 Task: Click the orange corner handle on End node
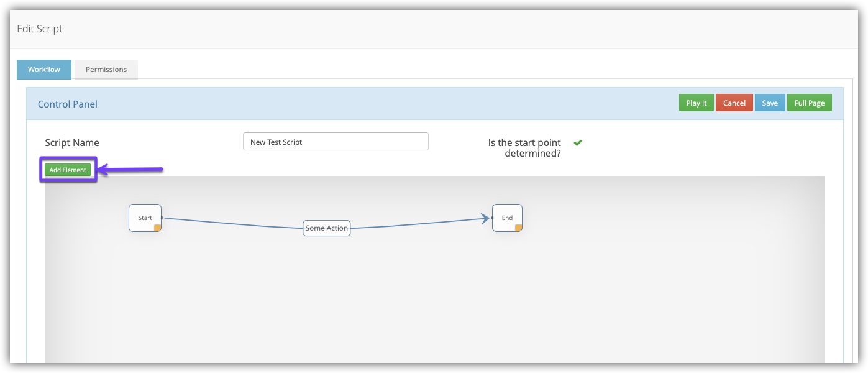click(x=519, y=228)
